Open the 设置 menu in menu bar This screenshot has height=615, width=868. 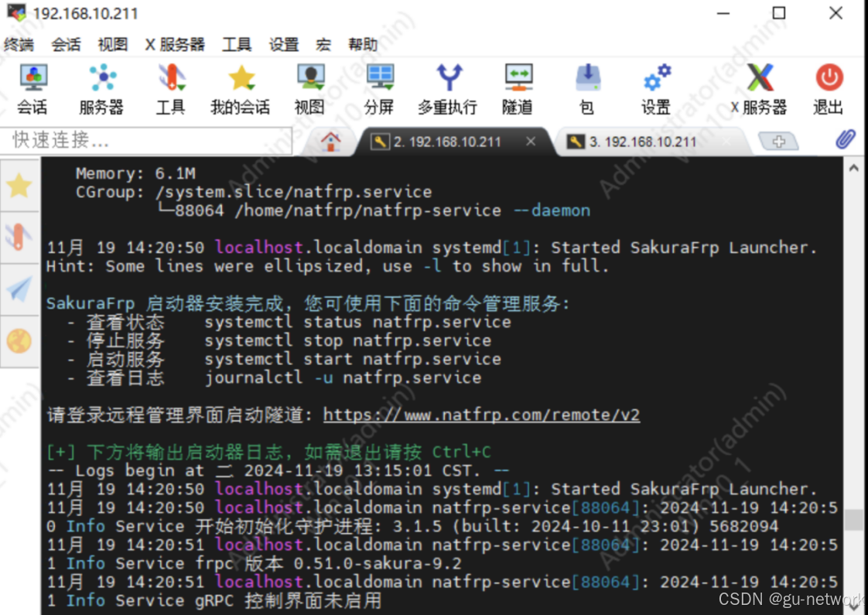coord(284,44)
